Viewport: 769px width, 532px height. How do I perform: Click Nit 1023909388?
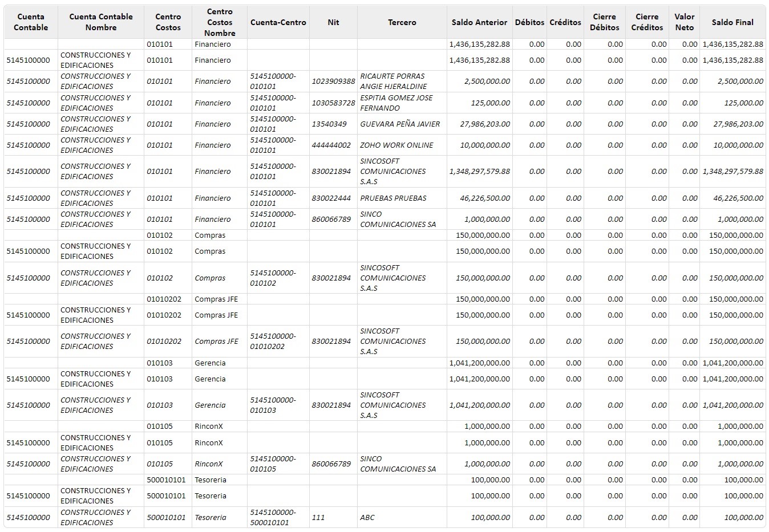point(333,82)
